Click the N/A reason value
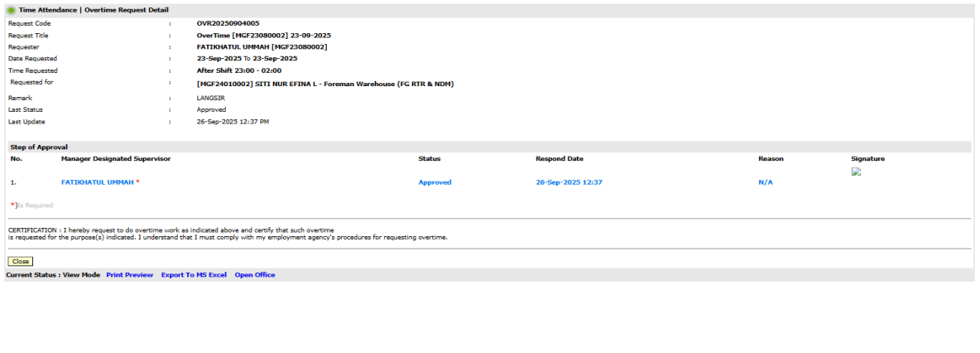Image resolution: width=980 pixels, height=353 pixels. pos(766,182)
